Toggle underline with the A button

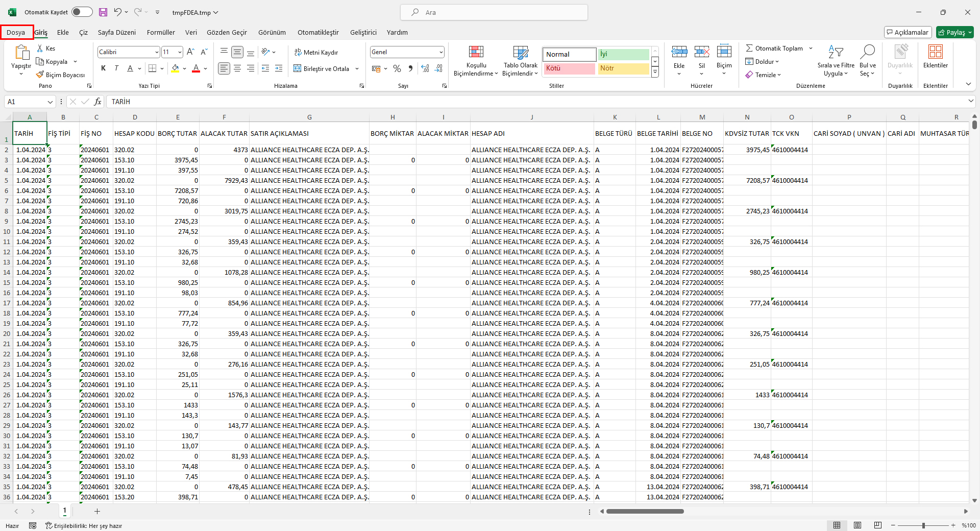[x=130, y=68]
